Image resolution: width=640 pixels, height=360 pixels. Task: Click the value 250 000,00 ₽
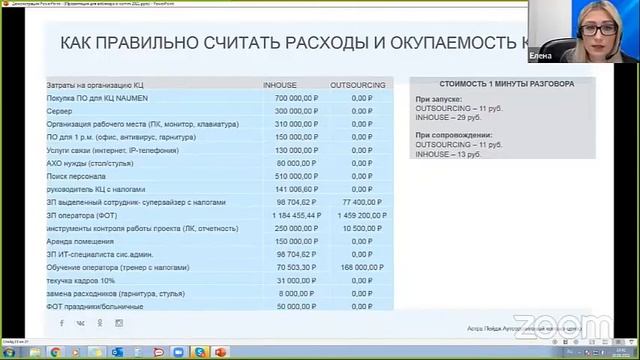pyautogui.click(x=296, y=229)
